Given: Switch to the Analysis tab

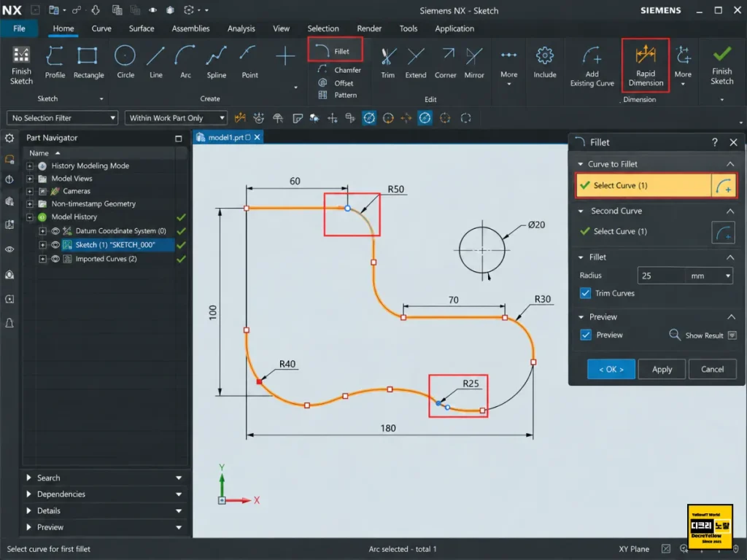Looking at the screenshot, I should [241, 28].
